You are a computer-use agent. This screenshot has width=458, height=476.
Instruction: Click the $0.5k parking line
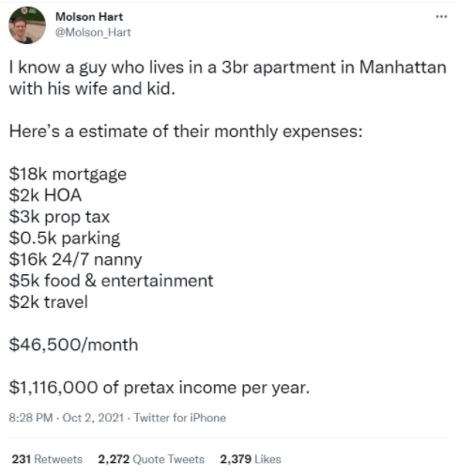tap(65, 238)
